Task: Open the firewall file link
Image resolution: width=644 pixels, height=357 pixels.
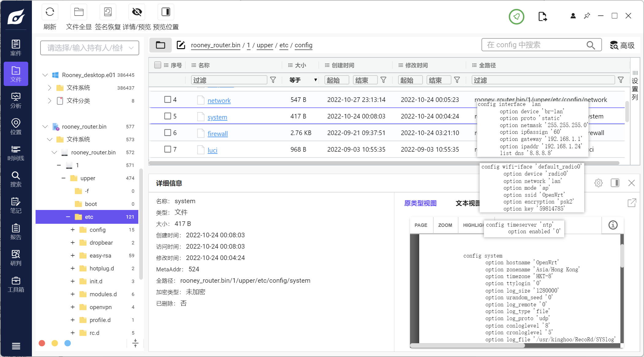Action: (217, 134)
